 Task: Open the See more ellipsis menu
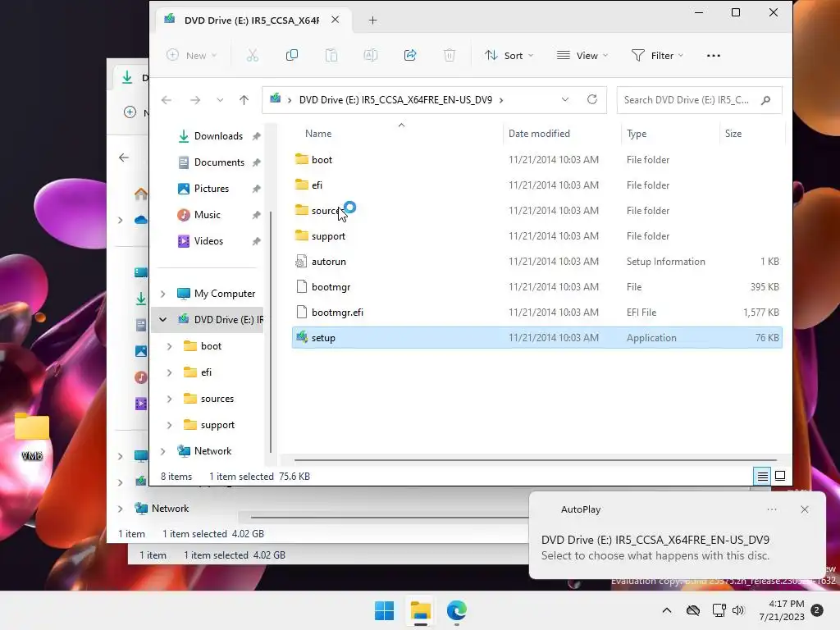[x=714, y=55]
